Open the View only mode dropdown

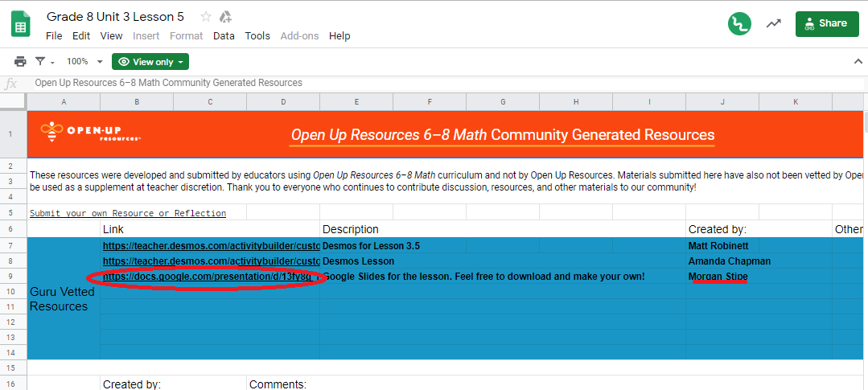point(150,61)
